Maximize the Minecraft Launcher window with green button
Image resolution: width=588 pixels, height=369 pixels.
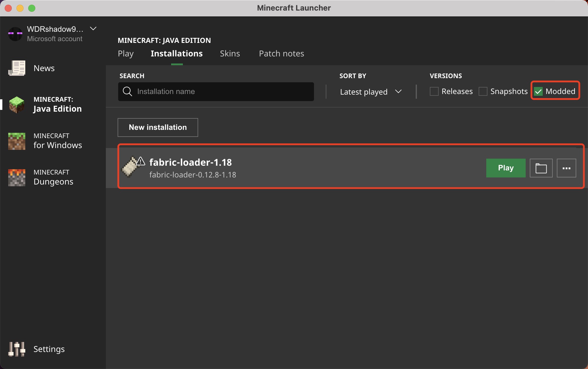tap(32, 8)
